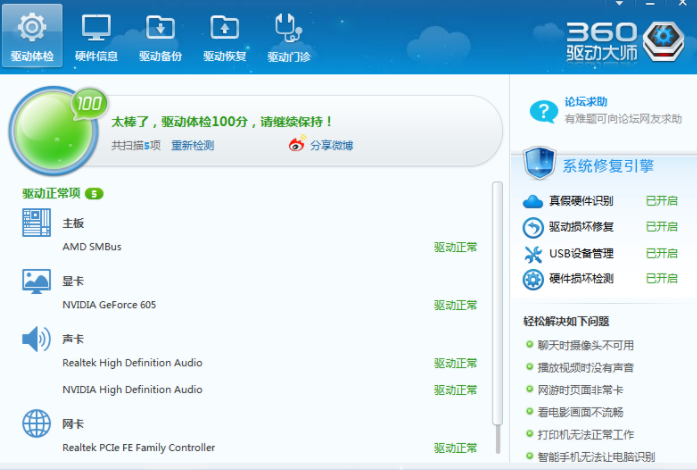The height and width of the screenshot is (470, 697).
Task: Open the title bar dropdown menu arrow
Action: [619, 3]
